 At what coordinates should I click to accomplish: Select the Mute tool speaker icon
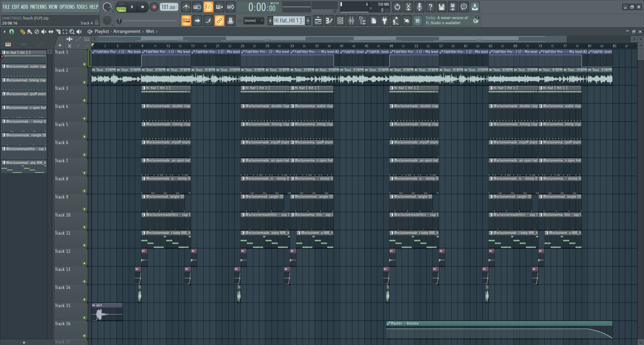[44, 32]
